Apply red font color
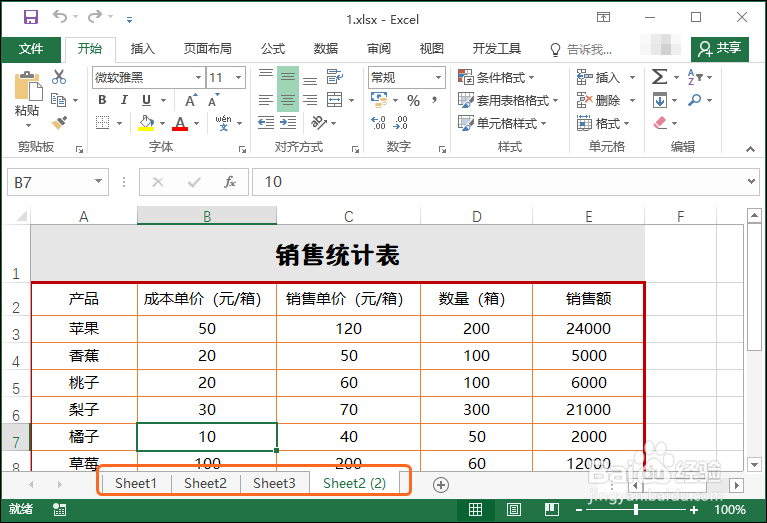767x523 pixels. (180, 122)
